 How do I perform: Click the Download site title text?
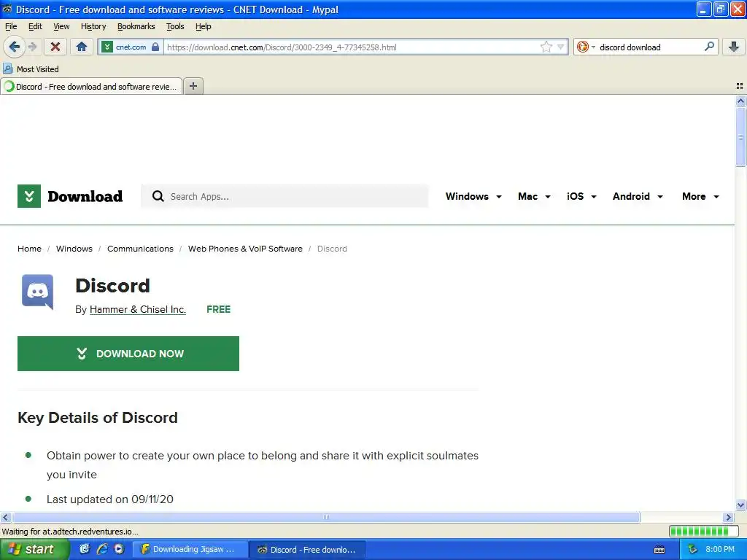85,196
